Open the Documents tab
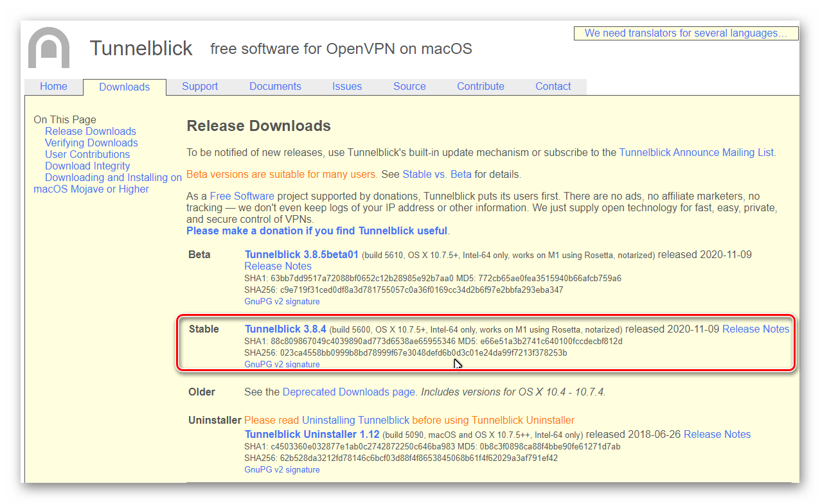The height and width of the screenshot is (504, 820). 275,87
